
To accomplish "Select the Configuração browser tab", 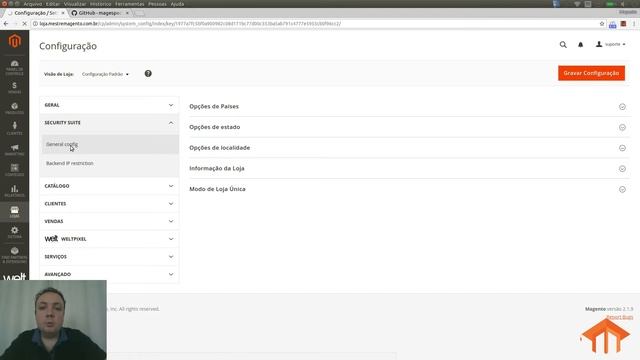I will (35, 13).
